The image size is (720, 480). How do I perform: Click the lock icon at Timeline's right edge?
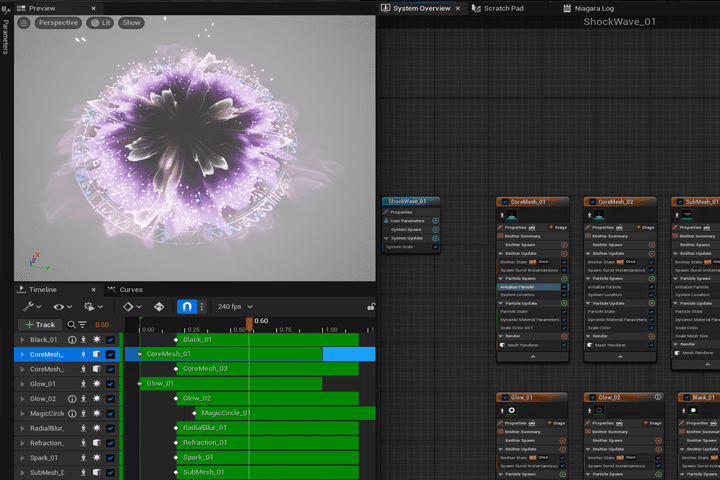pyautogui.click(x=371, y=307)
